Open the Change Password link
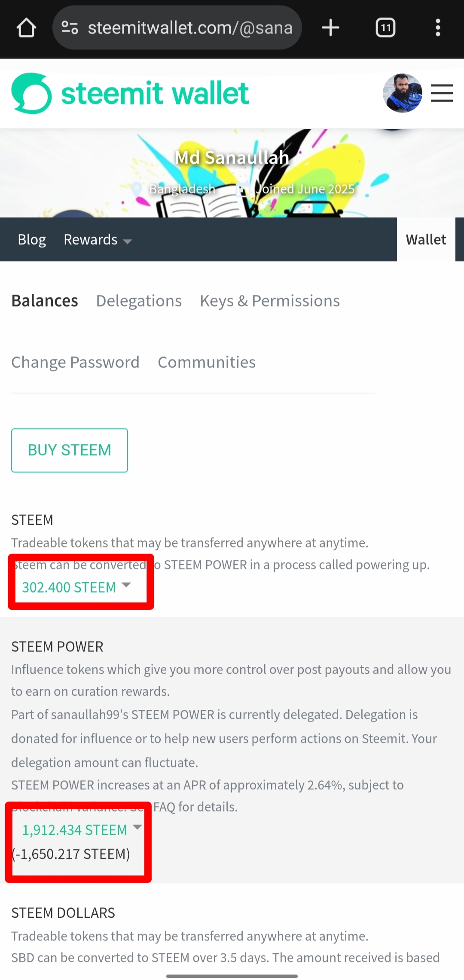The height and width of the screenshot is (980, 464). pyautogui.click(x=75, y=362)
